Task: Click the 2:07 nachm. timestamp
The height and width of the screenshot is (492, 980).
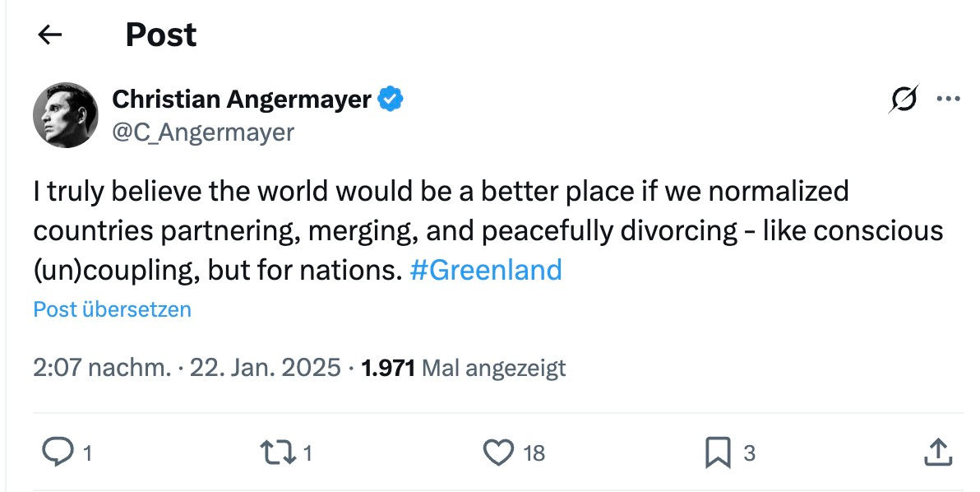Action: coord(102,367)
